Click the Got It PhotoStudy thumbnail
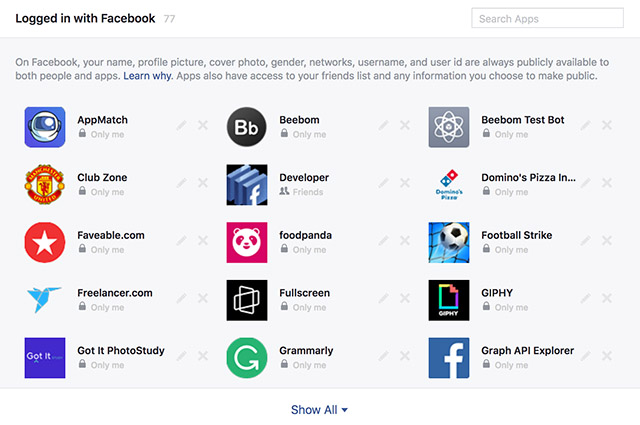640x425 pixels. (x=45, y=358)
